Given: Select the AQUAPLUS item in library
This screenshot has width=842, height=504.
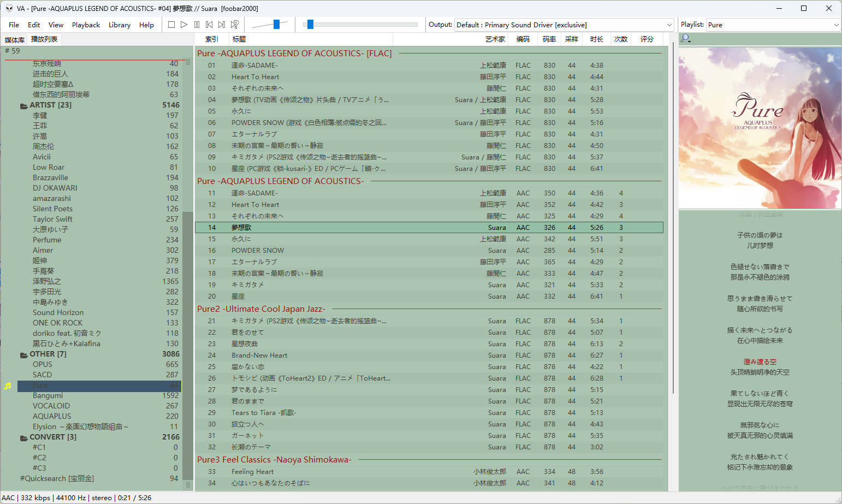Looking at the screenshot, I should click(x=52, y=417).
